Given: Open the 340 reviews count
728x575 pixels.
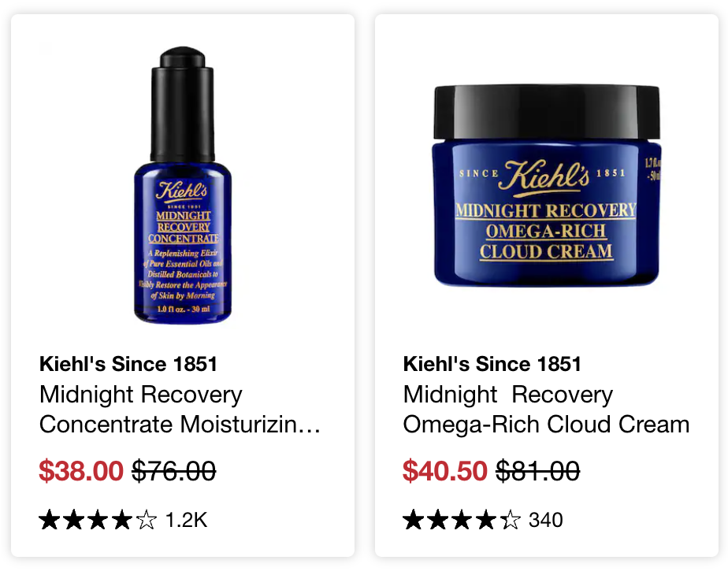Looking at the screenshot, I should (x=546, y=520).
